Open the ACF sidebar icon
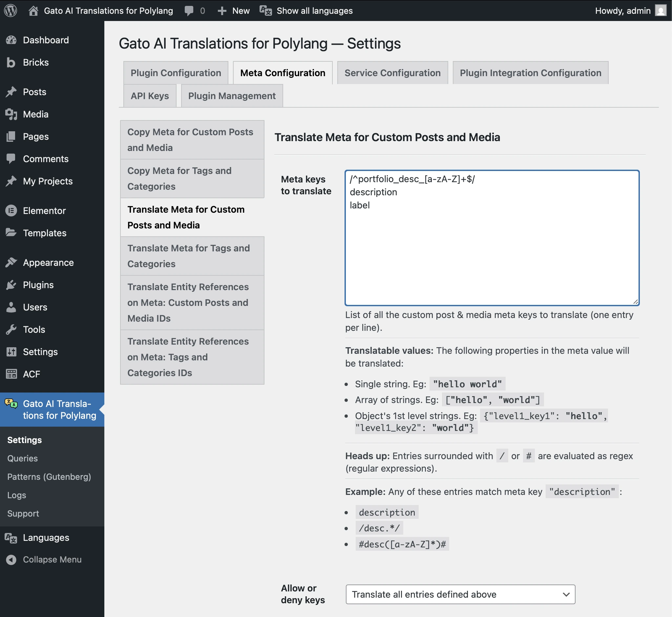The image size is (672, 617). [x=11, y=374]
